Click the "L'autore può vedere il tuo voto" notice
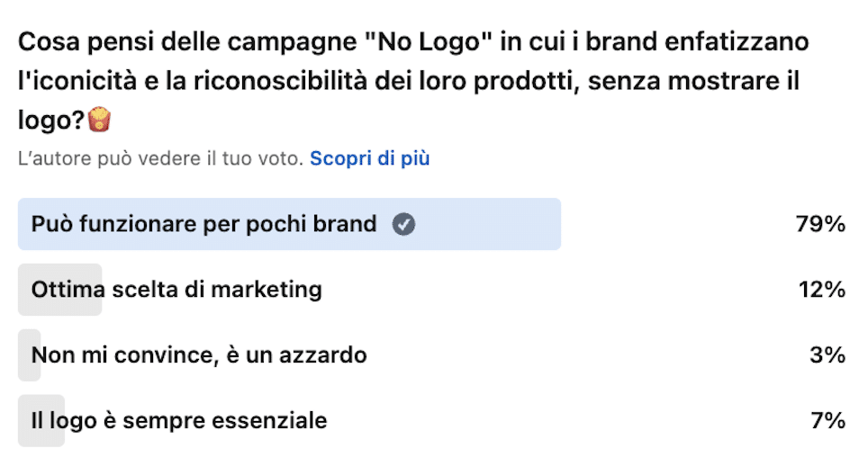The height and width of the screenshot is (475, 868). pos(159,159)
